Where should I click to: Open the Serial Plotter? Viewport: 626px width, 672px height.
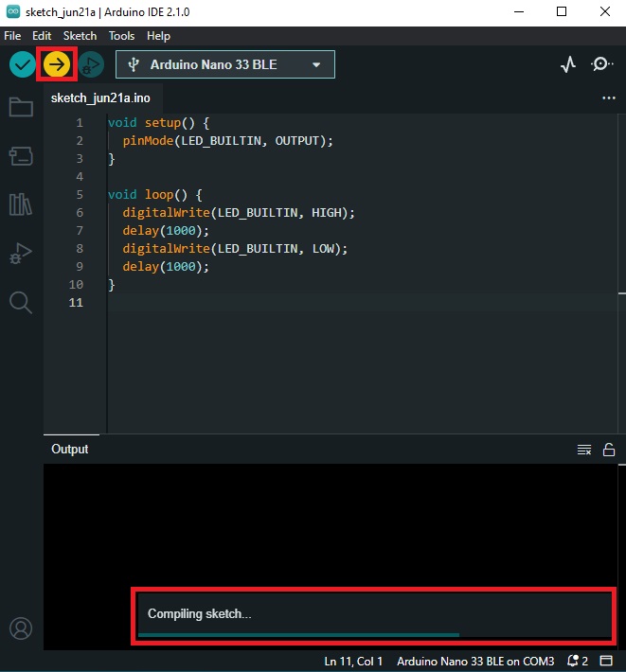click(568, 64)
